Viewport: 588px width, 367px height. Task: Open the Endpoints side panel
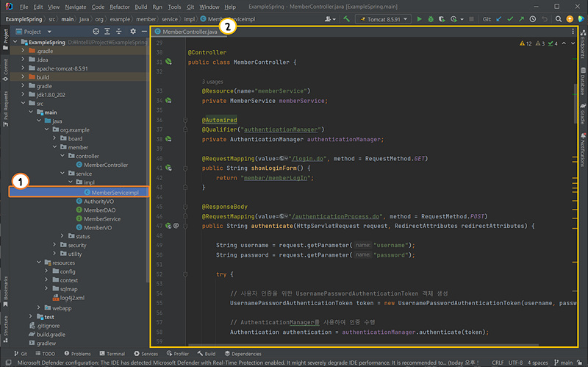(x=583, y=44)
